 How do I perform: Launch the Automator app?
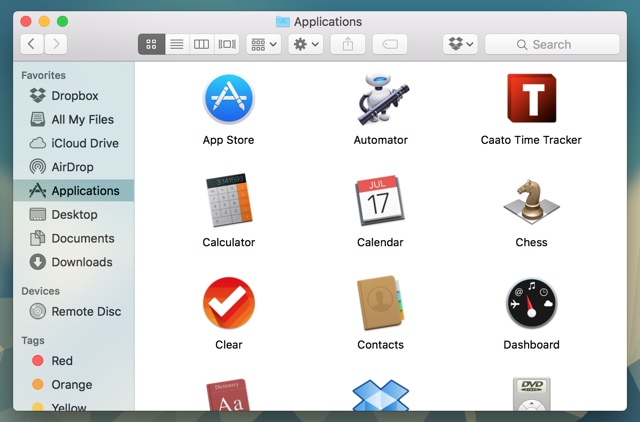[383, 98]
